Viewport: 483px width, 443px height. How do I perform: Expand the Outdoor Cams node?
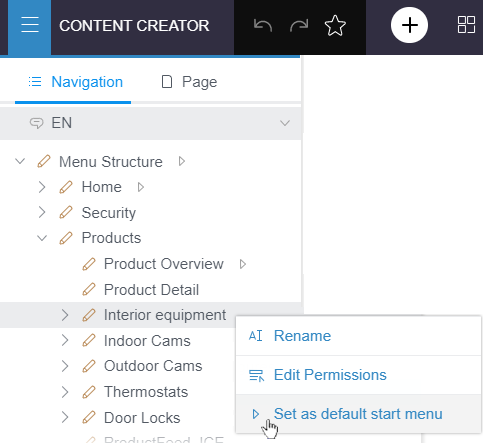[x=65, y=366]
